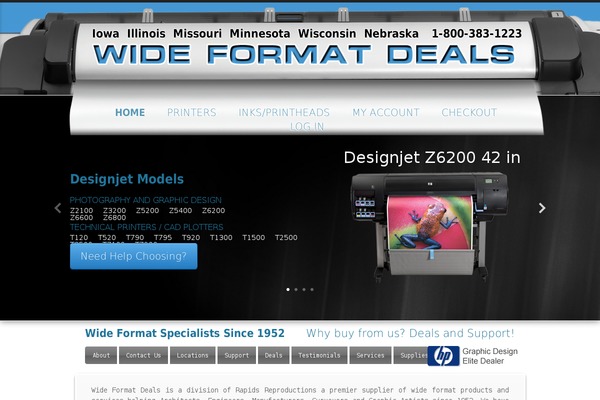
Task: Open the Deals tab
Action: [x=273, y=355]
